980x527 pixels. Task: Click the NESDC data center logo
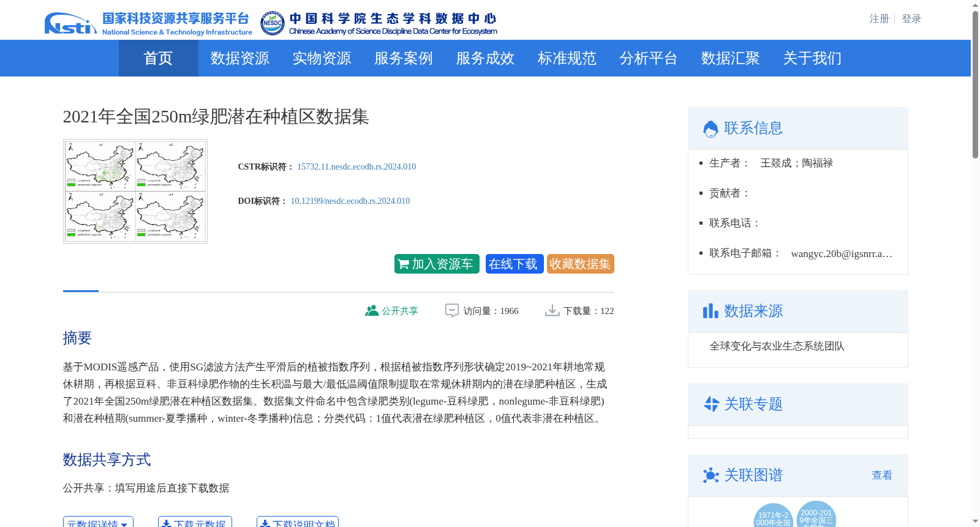pos(379,23)
